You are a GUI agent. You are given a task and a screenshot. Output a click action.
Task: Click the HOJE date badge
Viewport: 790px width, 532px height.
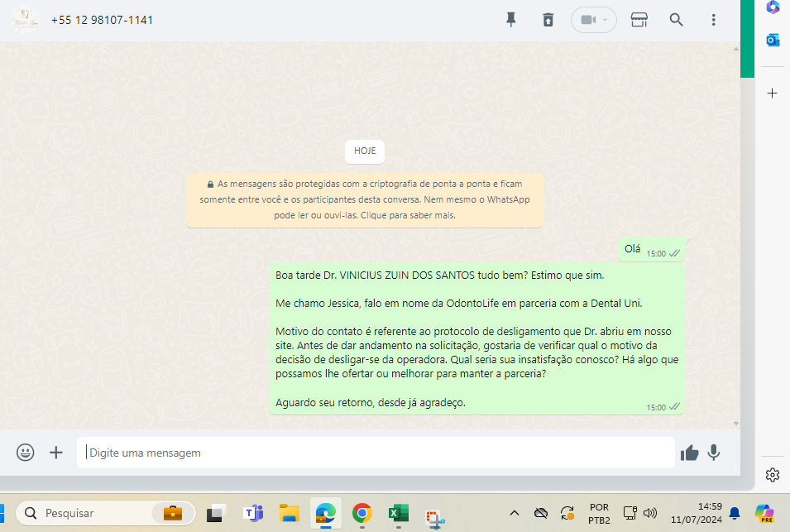pyautogui.click(x=365, y=151)
